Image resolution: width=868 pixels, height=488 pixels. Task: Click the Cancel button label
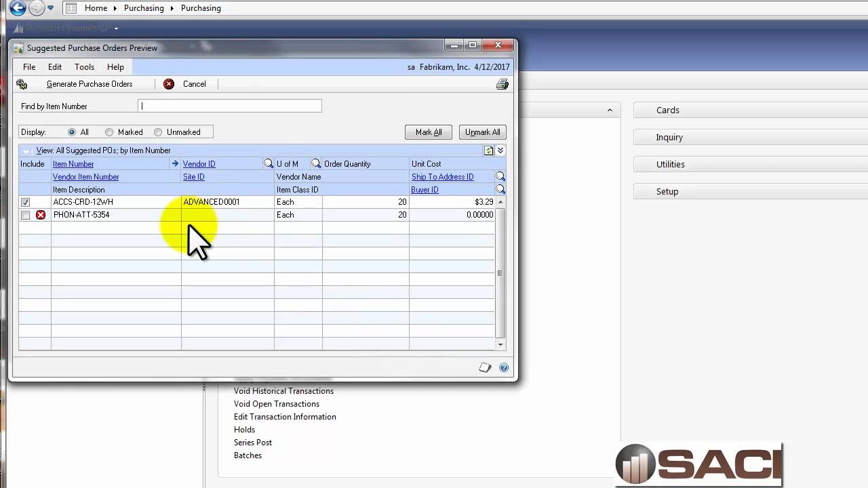pyautogui.click(x=195, y=84)
